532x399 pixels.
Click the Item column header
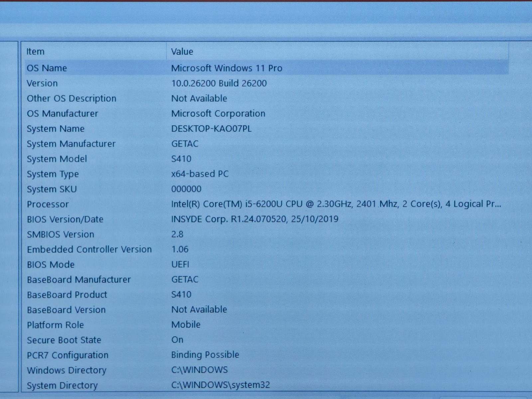95,52
